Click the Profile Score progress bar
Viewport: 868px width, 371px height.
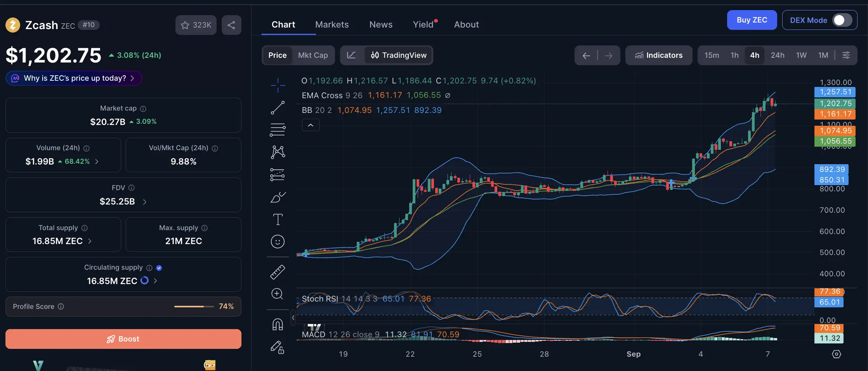pyautogui.click(x=194, y=307)
